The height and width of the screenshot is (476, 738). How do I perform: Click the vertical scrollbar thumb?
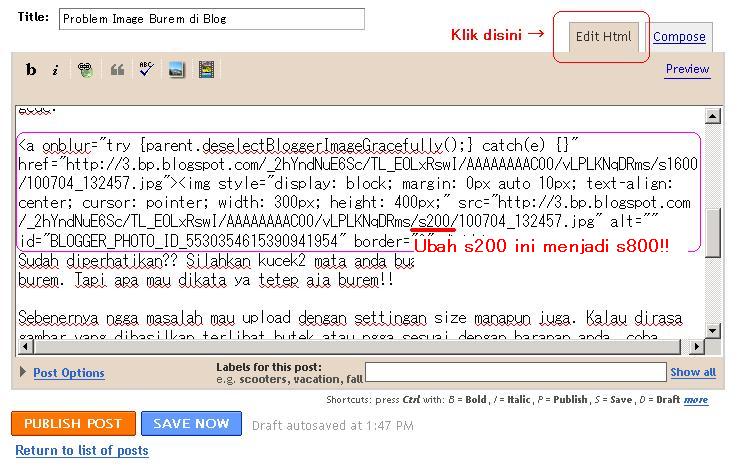[x=713, y=233]
